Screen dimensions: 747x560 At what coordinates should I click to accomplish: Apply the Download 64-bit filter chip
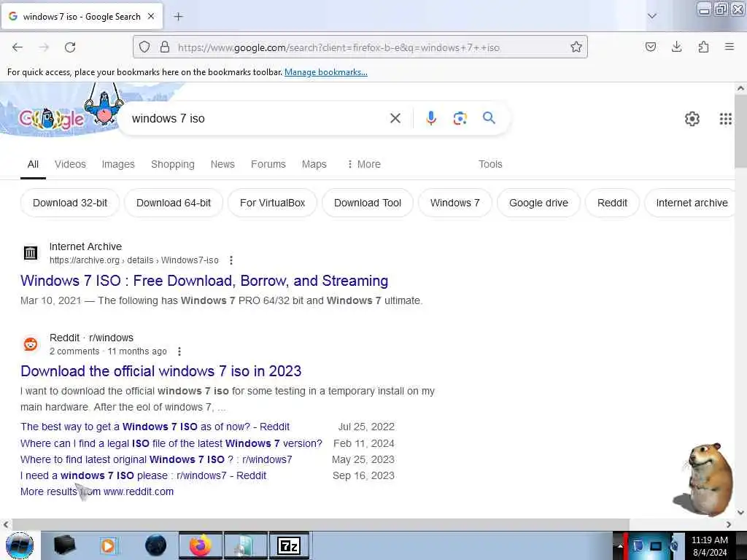pyautogui.click(x=174, y=203)
